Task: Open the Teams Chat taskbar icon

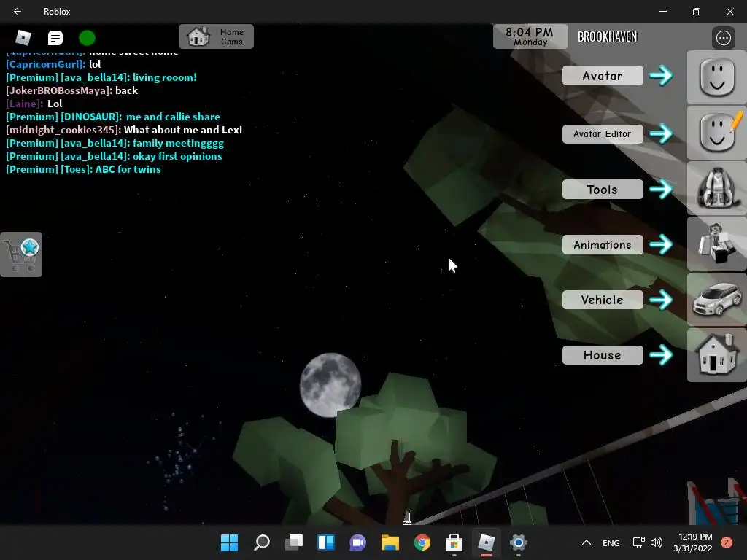Action: click(357, 542)
